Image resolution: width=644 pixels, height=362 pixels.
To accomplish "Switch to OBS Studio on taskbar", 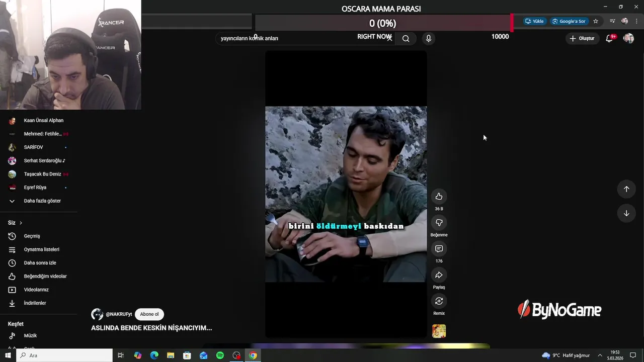I will coord(236,355).
